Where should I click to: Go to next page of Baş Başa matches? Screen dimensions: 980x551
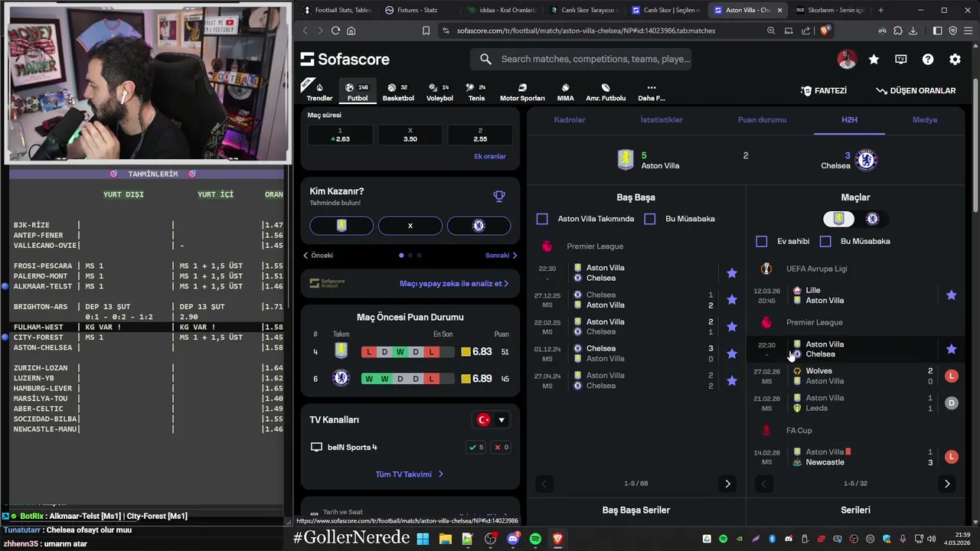point(727,484)
